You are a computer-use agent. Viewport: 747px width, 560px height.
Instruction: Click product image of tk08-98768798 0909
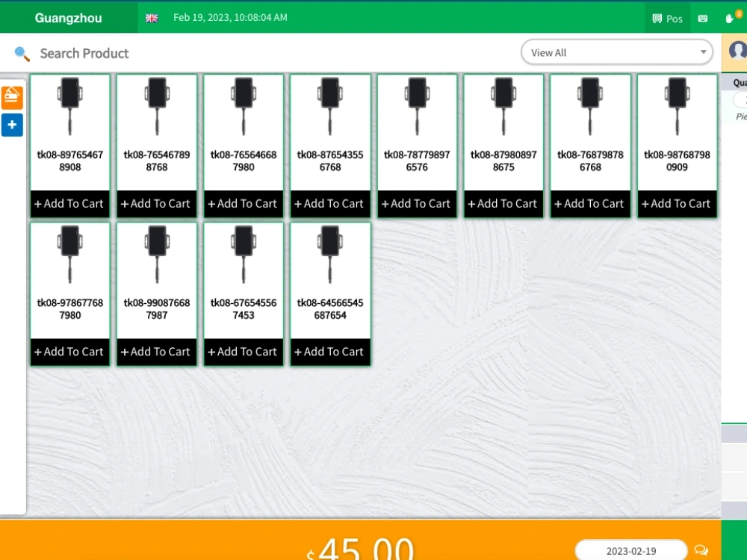[677, 106]
